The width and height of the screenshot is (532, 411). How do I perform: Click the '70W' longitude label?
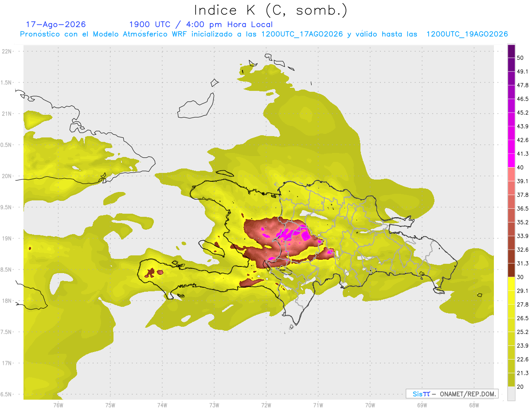click(370, 405)
